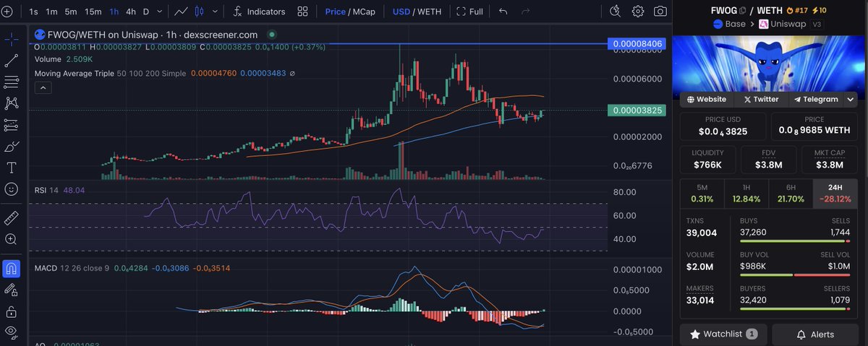868x346 pixels.
Task: Open the token Twitter link
Action: coord(761,100)
